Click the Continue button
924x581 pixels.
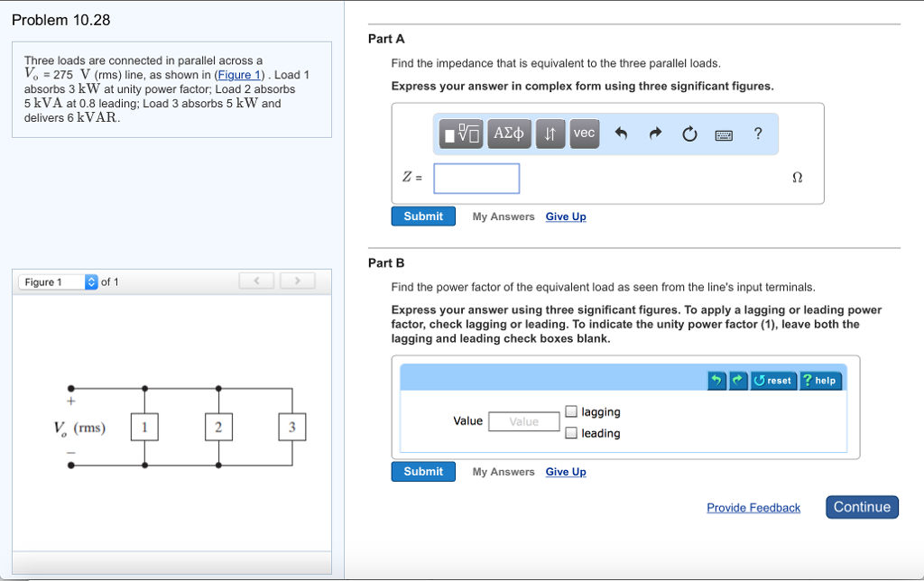861,507
